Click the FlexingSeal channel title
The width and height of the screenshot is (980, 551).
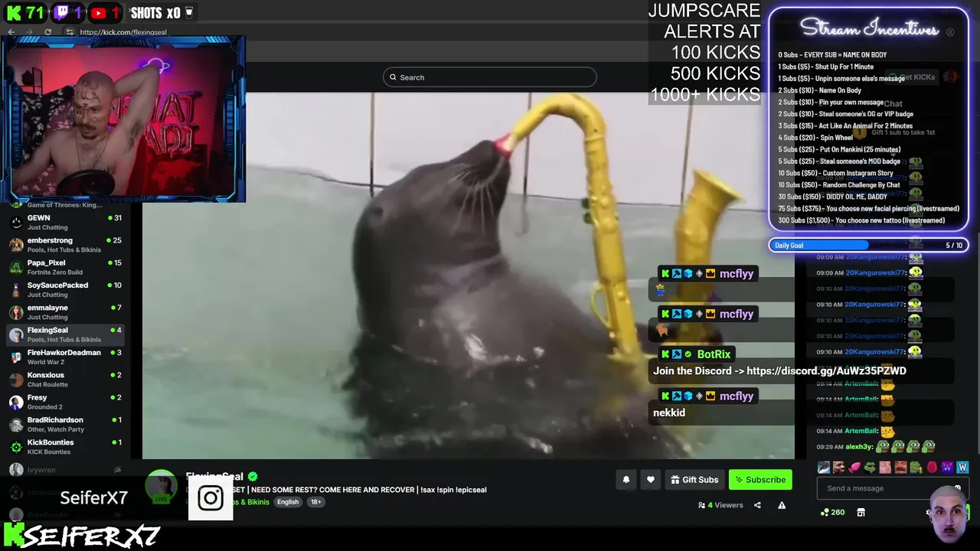pos(214,476)
